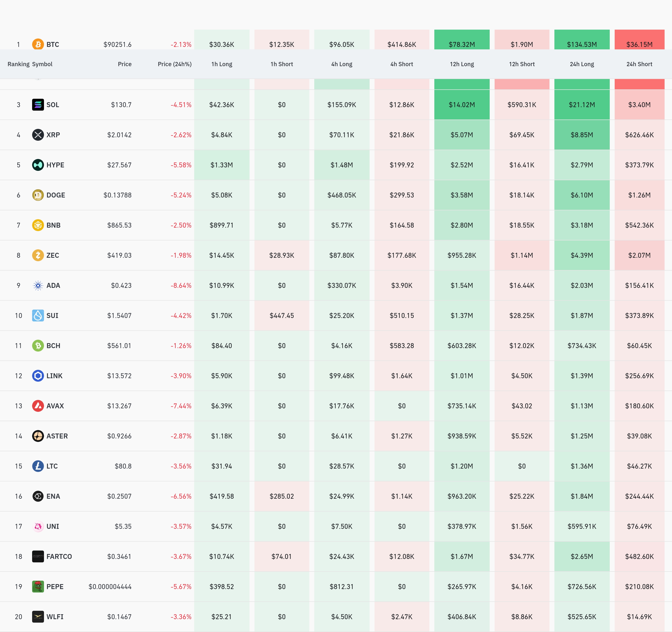This screenshot has height=632, width=672.
Task: Click SOL 12h Long cell $14.02M
Action: pos(462,105)
